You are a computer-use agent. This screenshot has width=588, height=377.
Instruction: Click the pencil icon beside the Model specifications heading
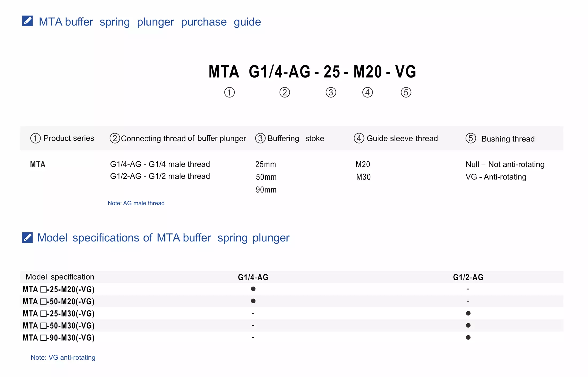27,237
